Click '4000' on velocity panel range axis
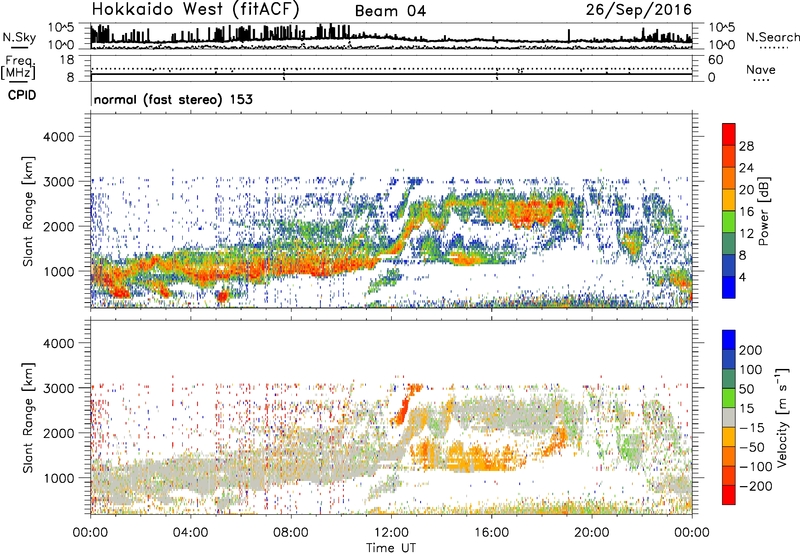The image size is (800, 554). point(58,343)
